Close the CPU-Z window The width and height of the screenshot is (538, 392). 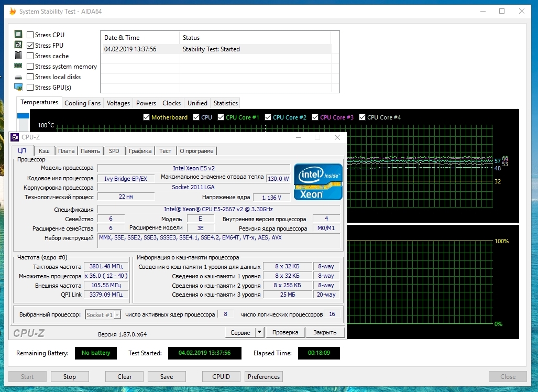337,137
